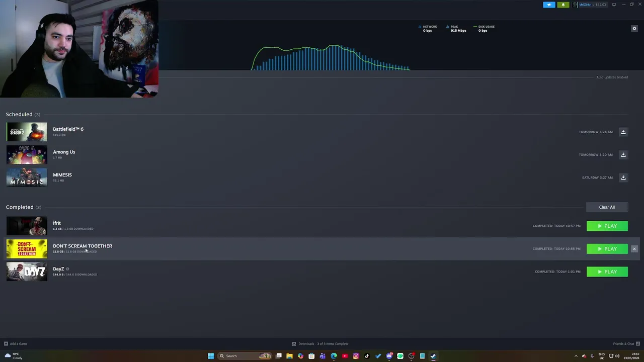Click DON'T SCREAM TOGETHER title text
This screenshot has width=644, height=362.
pos(83,246)
